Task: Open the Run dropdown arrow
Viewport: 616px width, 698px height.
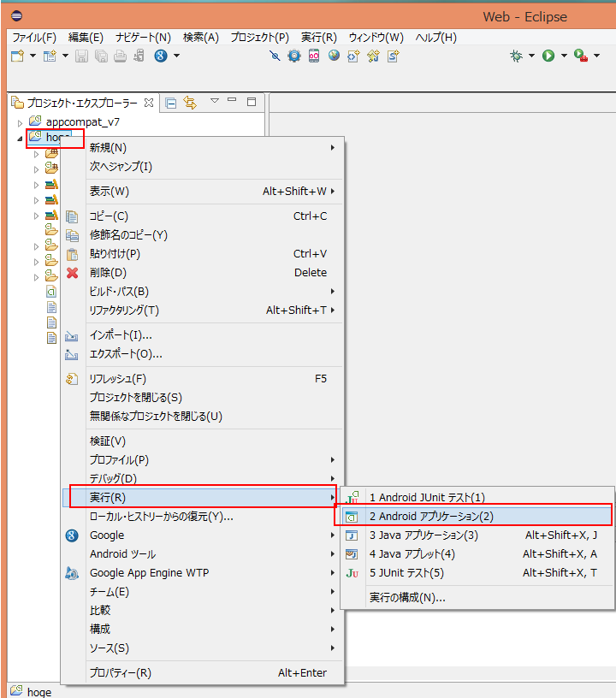Action: pyautogui.click(x=564, y=56)
